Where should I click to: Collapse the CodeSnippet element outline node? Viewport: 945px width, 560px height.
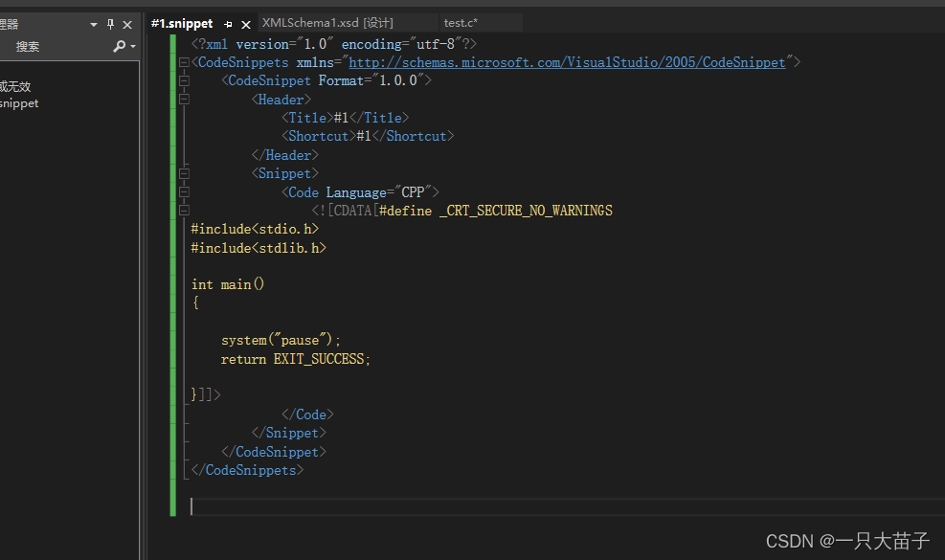click(x=184, y=80)
